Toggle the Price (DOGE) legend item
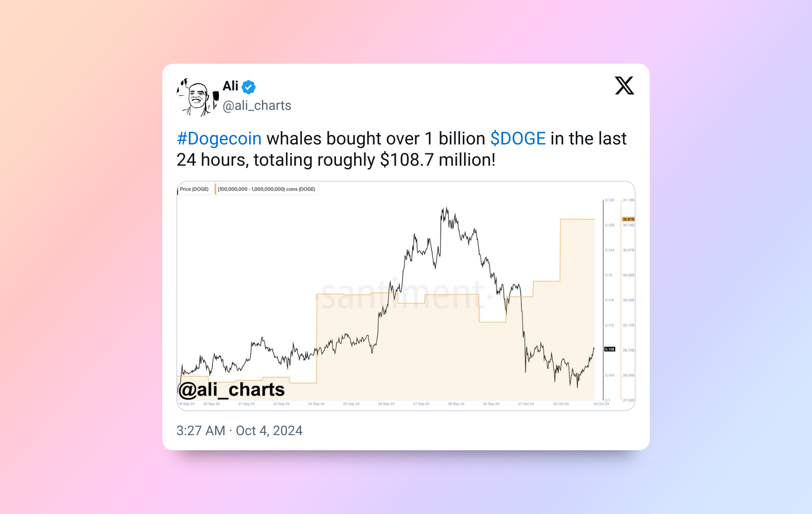Viewport: 812px width, 514px height. (194, 189)
